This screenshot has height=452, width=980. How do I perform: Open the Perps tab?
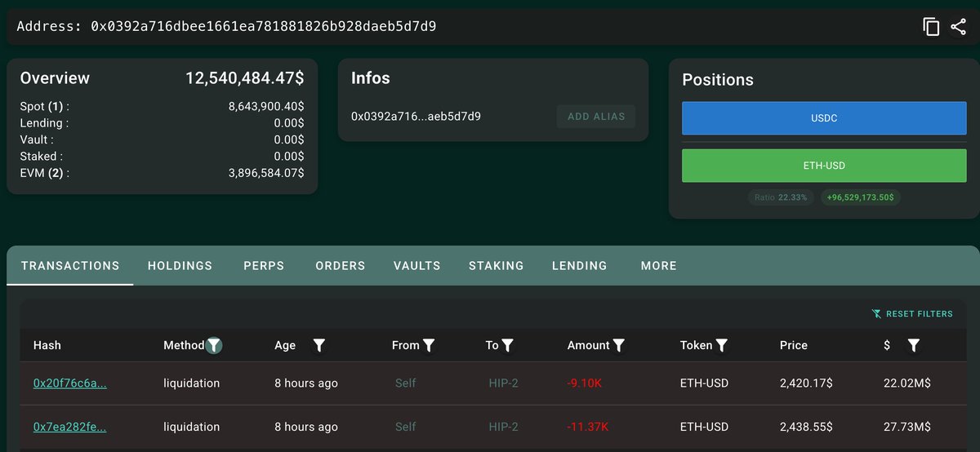[264, 265]
